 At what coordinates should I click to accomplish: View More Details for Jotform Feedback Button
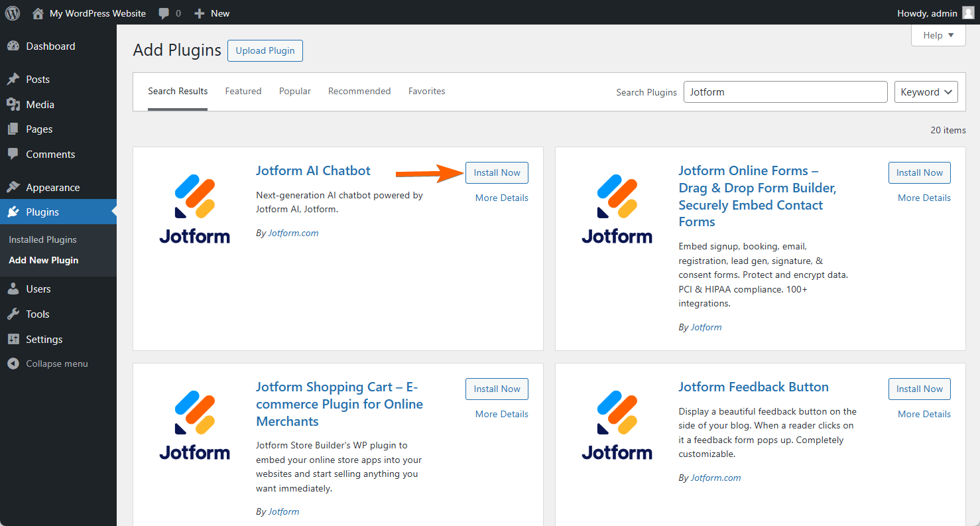(x=924, y=414)
